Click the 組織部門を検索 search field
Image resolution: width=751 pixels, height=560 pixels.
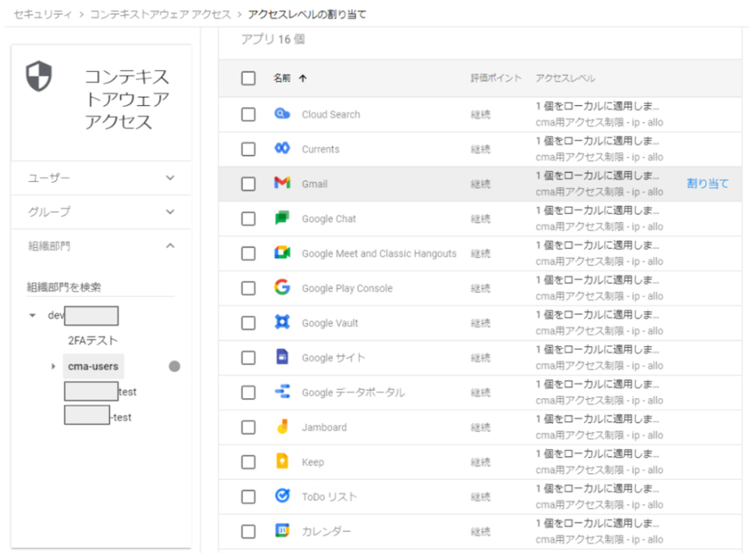pos(100,287)
